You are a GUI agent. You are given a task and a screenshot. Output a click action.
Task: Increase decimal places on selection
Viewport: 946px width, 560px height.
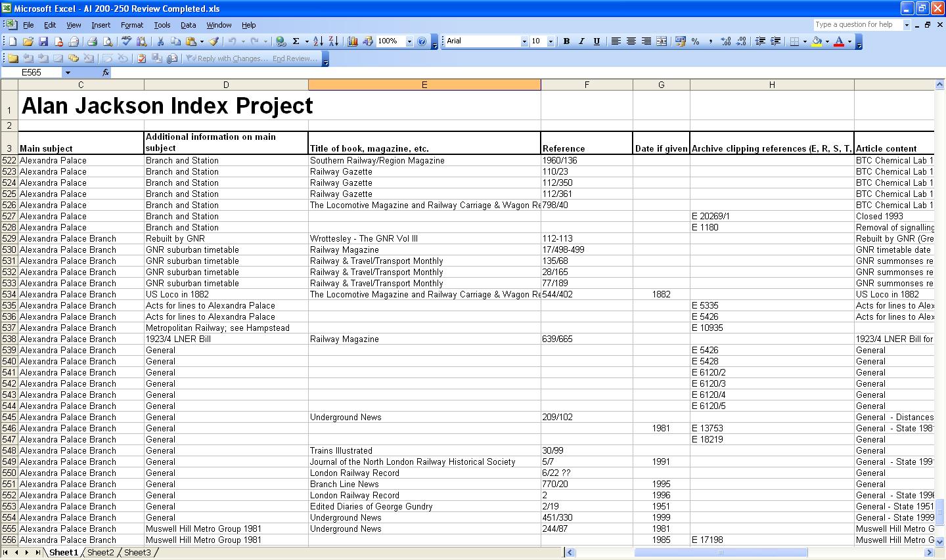click(x=725, y=41)
